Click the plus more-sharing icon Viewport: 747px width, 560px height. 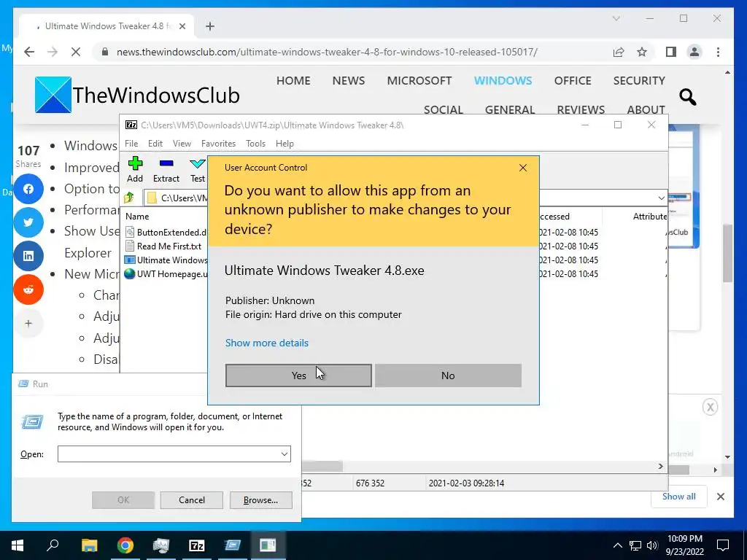tap(28, 323)
